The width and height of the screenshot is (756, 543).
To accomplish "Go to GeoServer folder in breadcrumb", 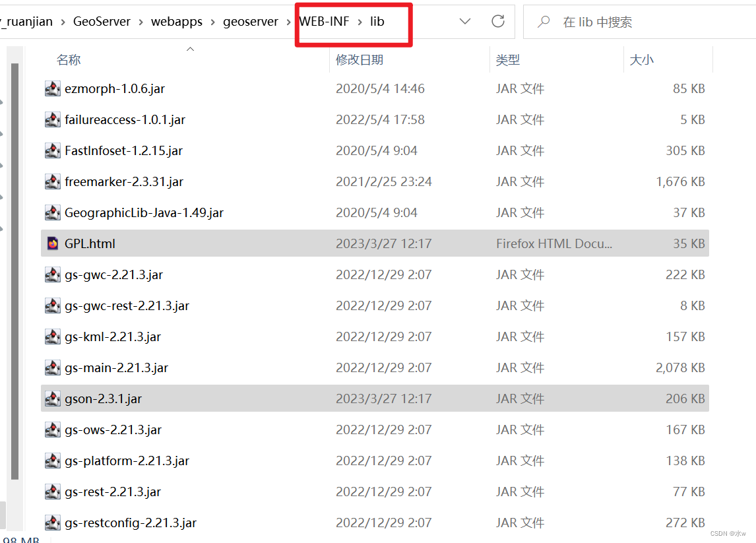I will click(102, 22).
